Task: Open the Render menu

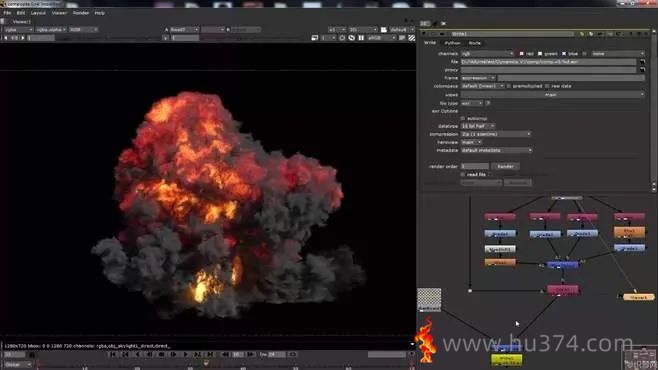Action: pyautogui.click(x=81, y=13)
